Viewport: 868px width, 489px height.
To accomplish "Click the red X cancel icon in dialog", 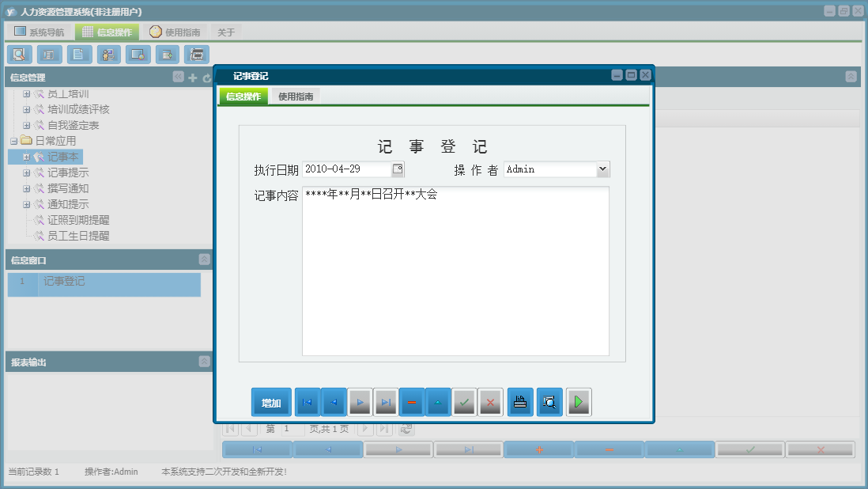I will pyautogui.click(x=490, y=402).
